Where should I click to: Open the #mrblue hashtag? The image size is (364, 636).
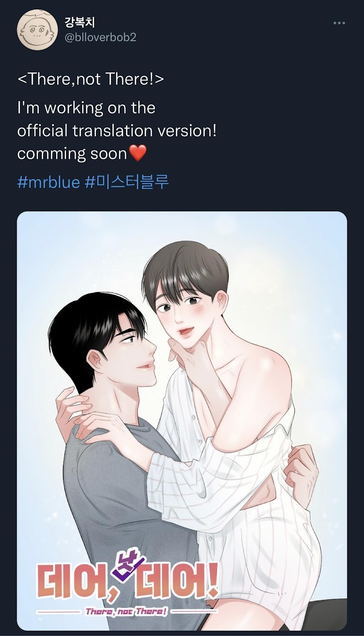[x=49, y=182]
